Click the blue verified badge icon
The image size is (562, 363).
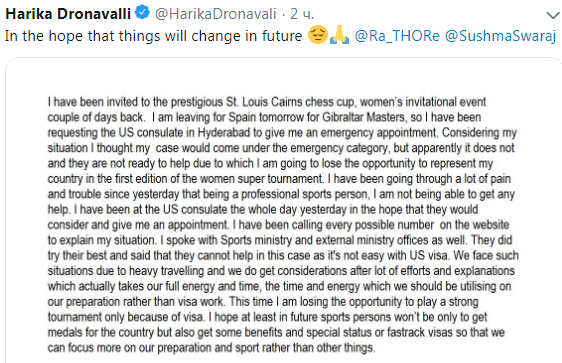pyautogui.click(x=142, y=13)
